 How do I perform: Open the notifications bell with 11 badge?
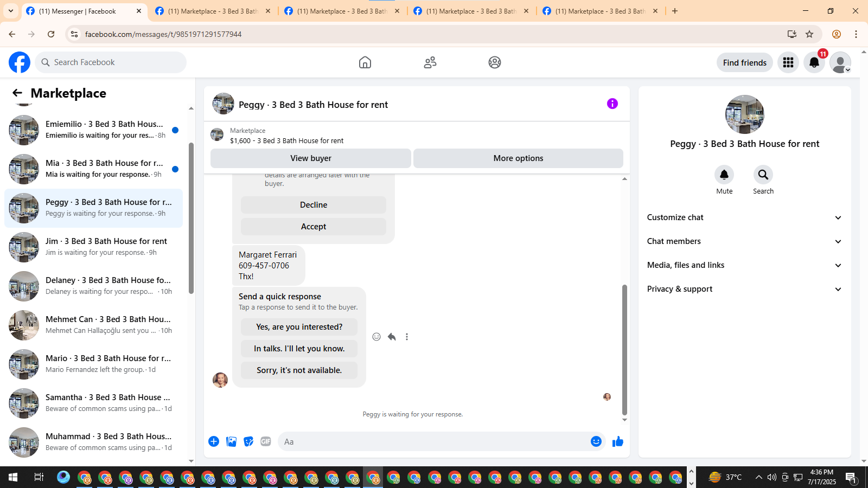pos(814,62)
